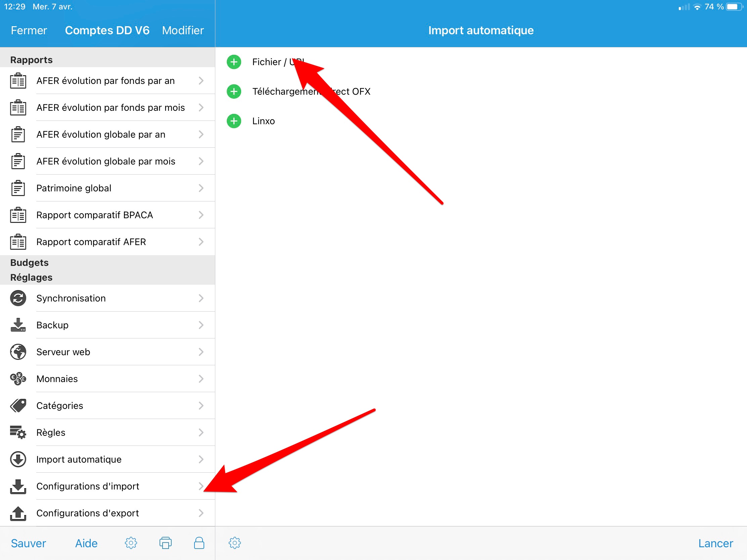This screenshot has width=747, height=560.
Task: Click the Configurations d'export upload icon
Action: click(x=18, y=513)
